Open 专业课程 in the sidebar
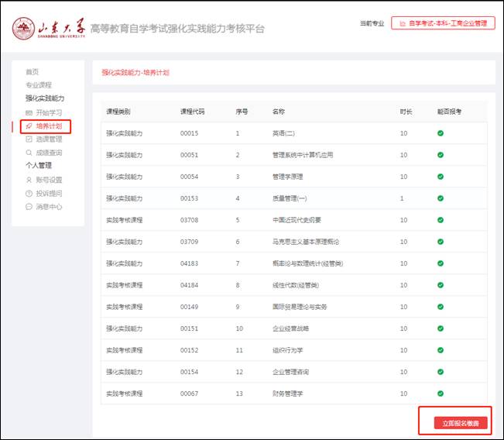 click(x=39, y=85)
